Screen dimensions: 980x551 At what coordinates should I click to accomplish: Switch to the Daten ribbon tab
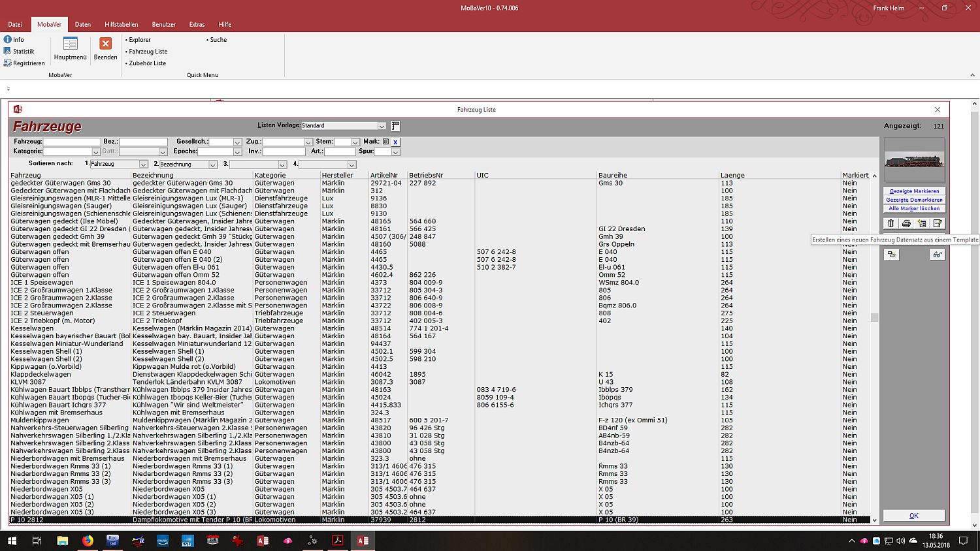pyautogui.click(x=83, y=25)
